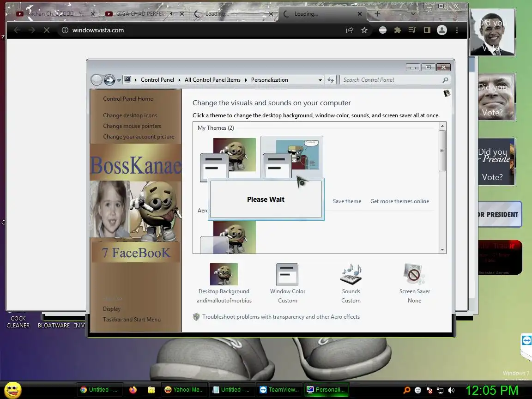Click the Save theme link
The height and width of the screenshot is (399, 532).
click(347, 201)
